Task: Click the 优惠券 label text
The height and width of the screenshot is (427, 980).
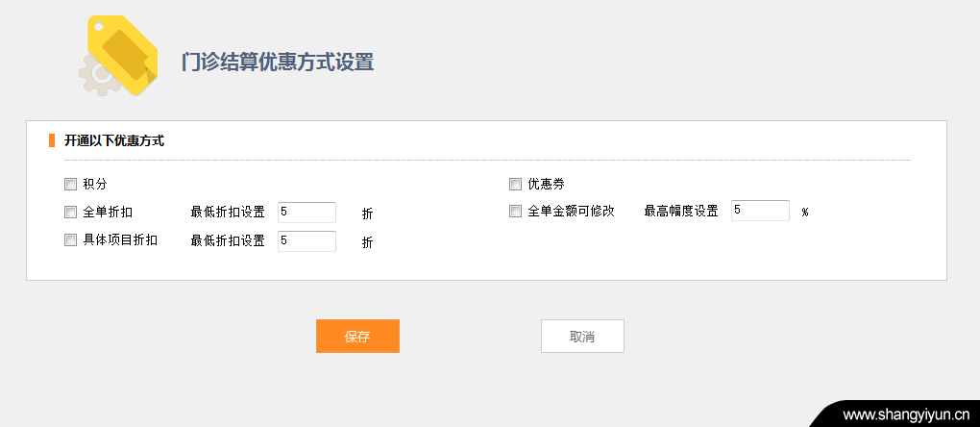Action: pos(547,185)
